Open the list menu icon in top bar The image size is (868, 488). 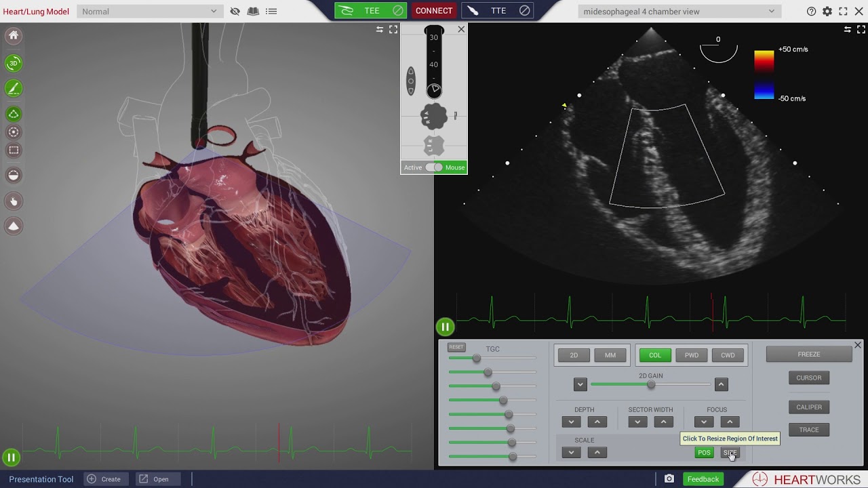tap(271, 12)
